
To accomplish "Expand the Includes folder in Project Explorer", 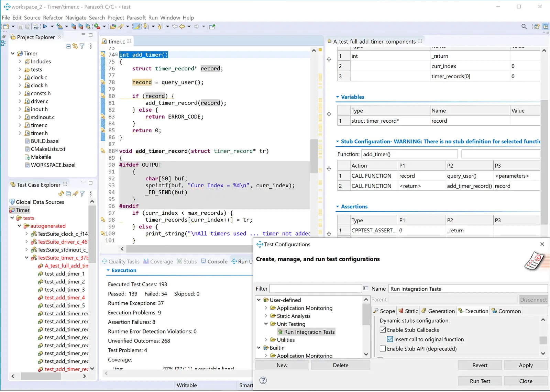I will (20, 61).
